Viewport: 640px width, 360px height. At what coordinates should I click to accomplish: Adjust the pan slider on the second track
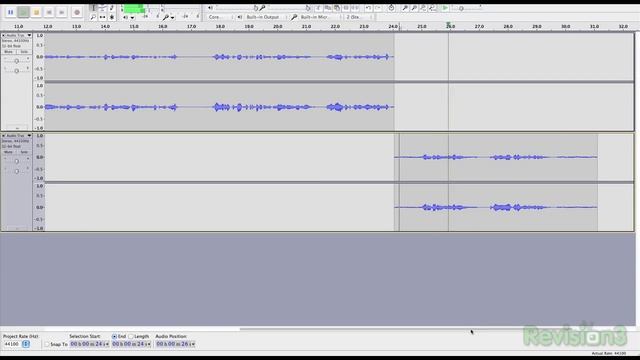point(16,171)
